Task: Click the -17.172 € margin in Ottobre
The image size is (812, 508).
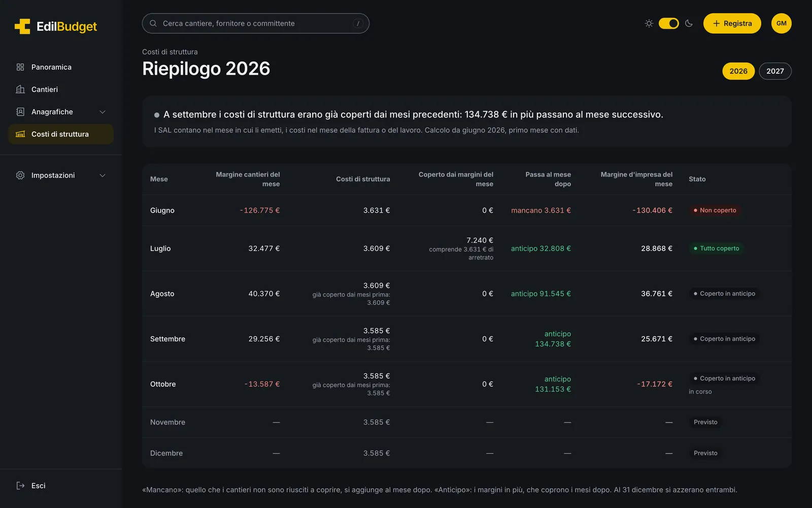Action: pos(655,384)
